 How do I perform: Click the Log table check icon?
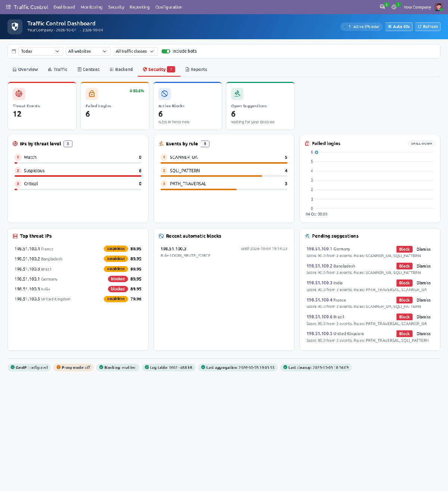(147, 367)
